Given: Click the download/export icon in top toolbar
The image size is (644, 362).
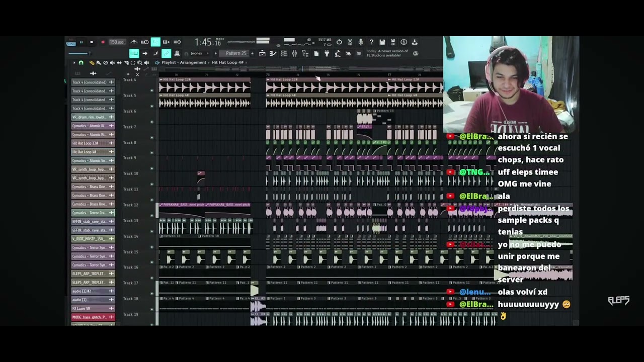Looking at the screenshot, I should pyautogui.click(x=415, y=42).
